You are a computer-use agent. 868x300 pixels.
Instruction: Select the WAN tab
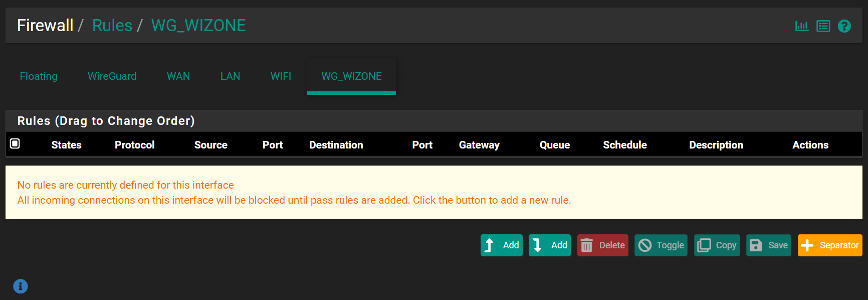coord(179,76)
